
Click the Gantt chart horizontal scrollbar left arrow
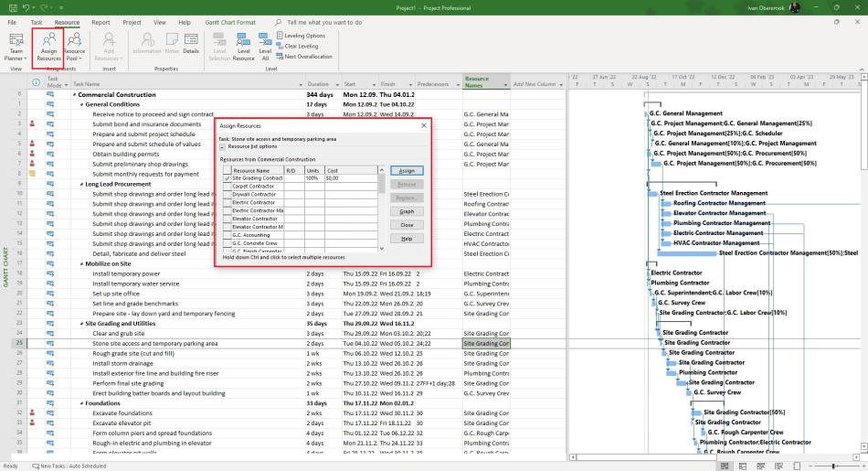point(573,457)
